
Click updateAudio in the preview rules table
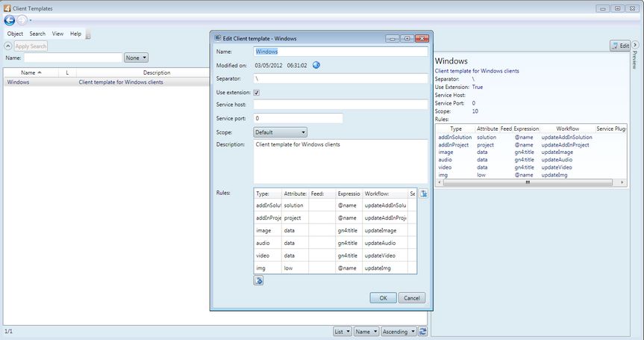pos(557,159)
